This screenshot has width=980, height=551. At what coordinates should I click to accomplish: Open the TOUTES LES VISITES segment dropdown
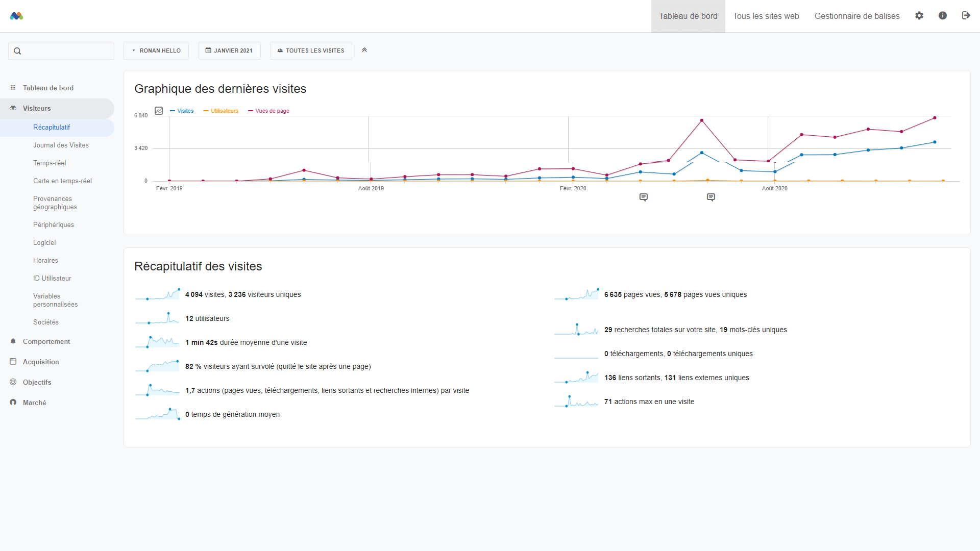tap(311, 51)
